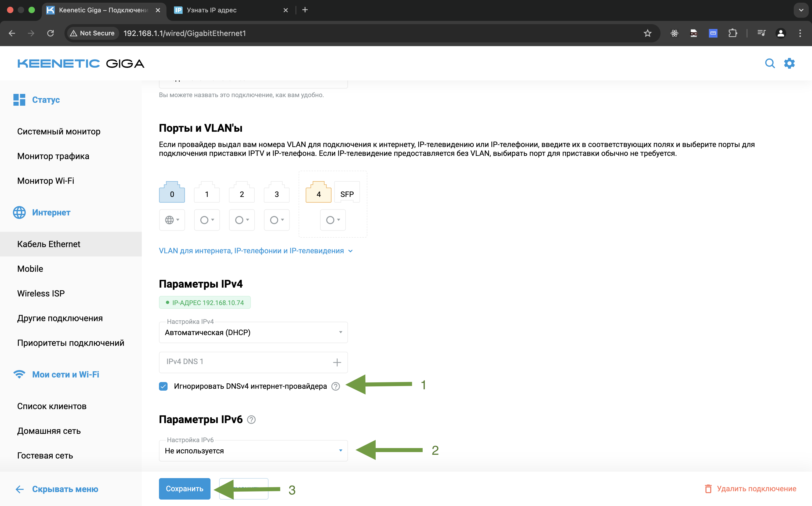Open Настройка IPv4 dropdown

[253, 332]
